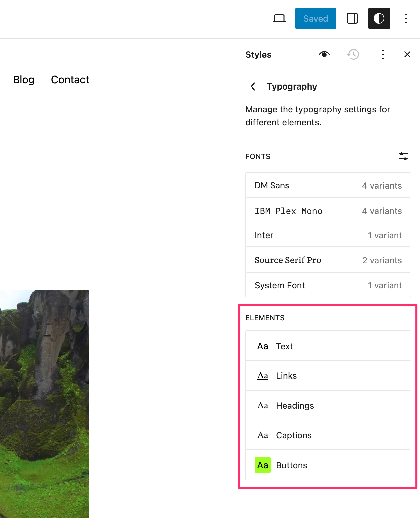420x529 pixels.
Task: Toggle the Styles half-circle icon
Action: point(379,18)
